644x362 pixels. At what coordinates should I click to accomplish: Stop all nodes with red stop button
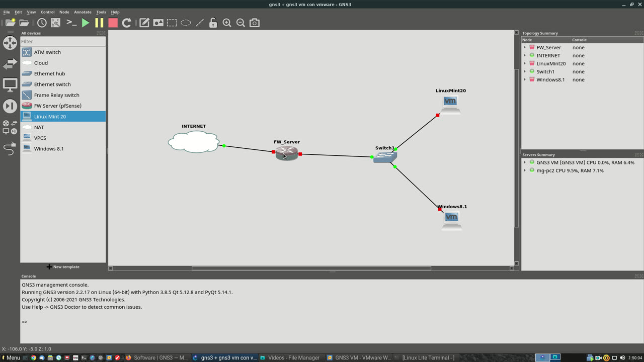[x=113, y=23]
